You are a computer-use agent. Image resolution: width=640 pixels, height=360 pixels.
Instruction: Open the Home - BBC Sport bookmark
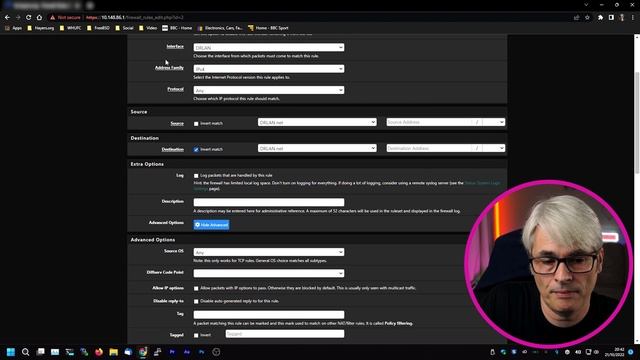[268, 28]
